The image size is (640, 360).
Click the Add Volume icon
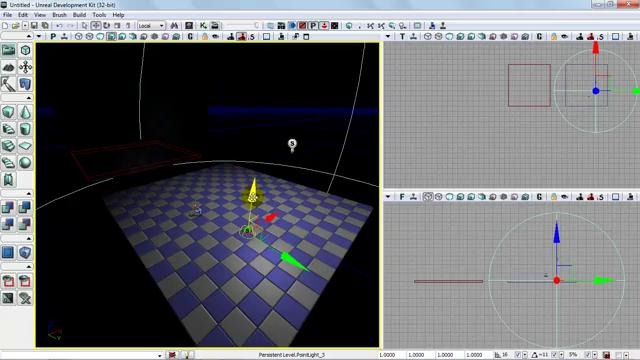click(x=25, y=252)
